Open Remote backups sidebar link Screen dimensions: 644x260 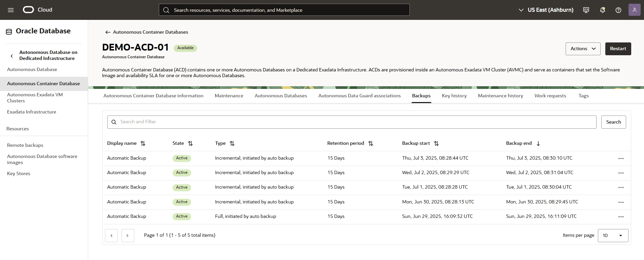click(25, 145)
